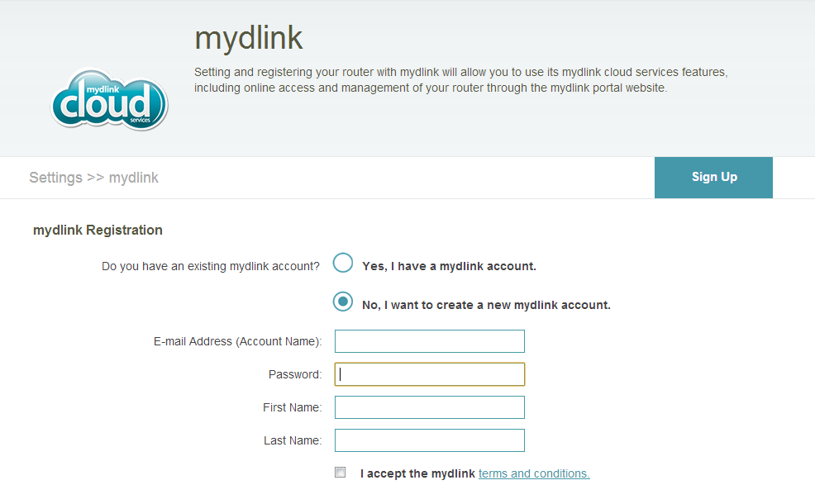Click the 'Do you have an existing mydlink account?' text
The height and width of the screenshot is (504, 815).
(x=210, y=266)
